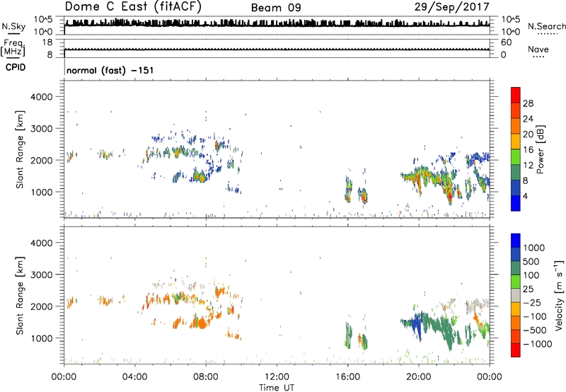Click the power echo patch near 16:00
The height and width of the screenshot is (392, 566).
click(x=348, y=190)
